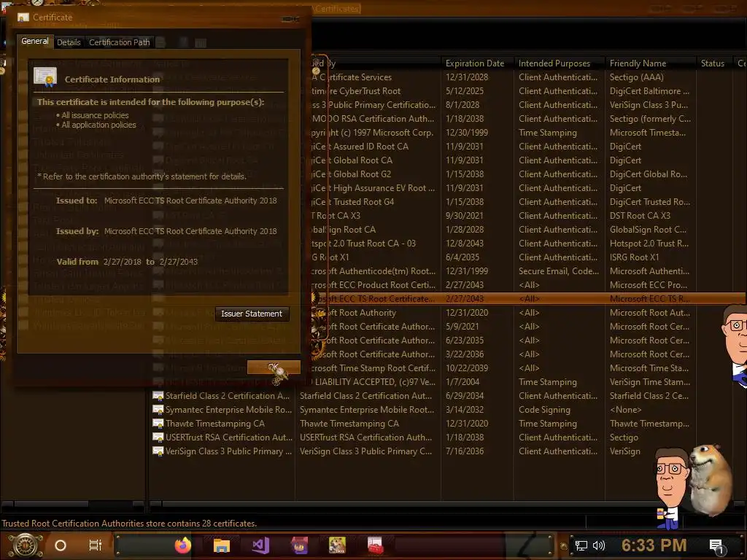
Task: Select VeriSign Class 3 Public Primary entry
Action: click(228, 451)
